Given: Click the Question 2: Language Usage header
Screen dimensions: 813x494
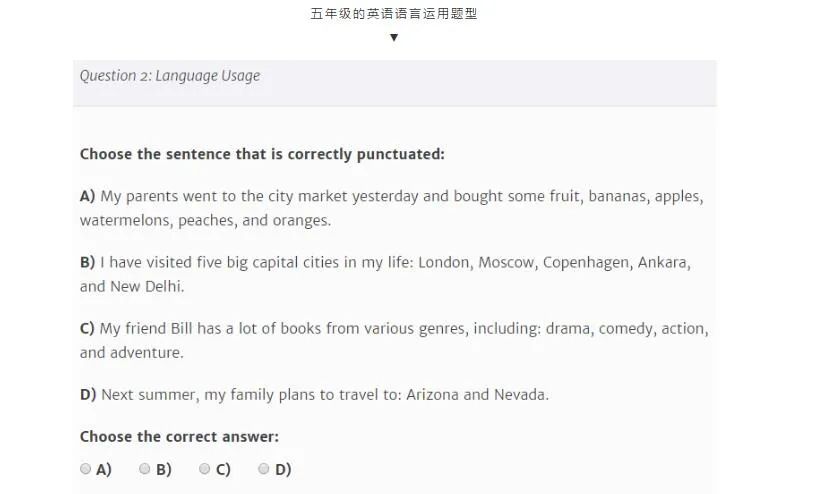Looking at the screenshot, I should 170,76.
